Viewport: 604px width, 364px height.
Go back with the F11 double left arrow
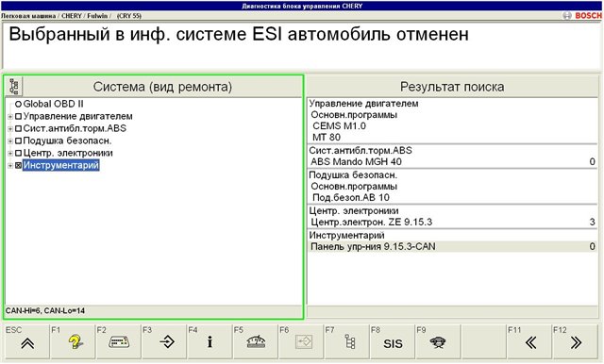pos(529,341)
